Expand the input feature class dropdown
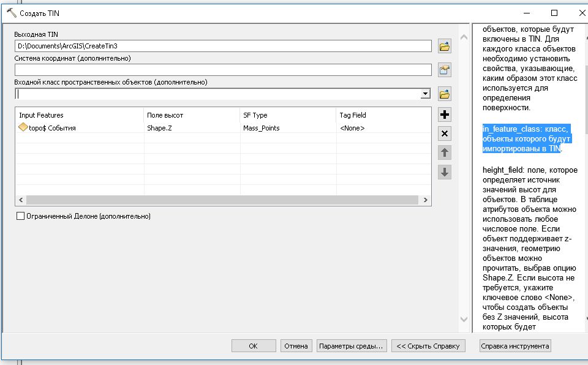 (425, 94)
